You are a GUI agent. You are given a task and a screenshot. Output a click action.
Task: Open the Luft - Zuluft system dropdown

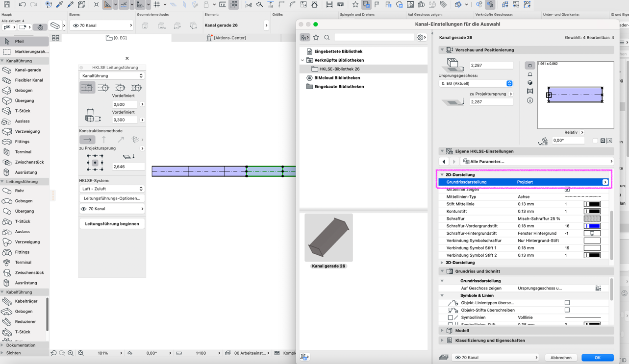(112, 189)
